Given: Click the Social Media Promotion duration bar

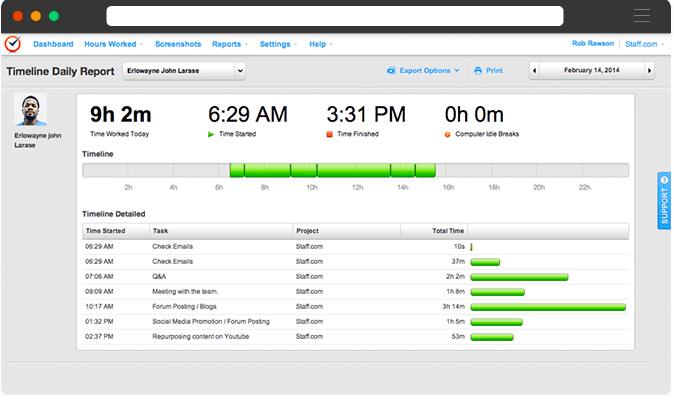Looking at the screenshot, I should (496, 322).
